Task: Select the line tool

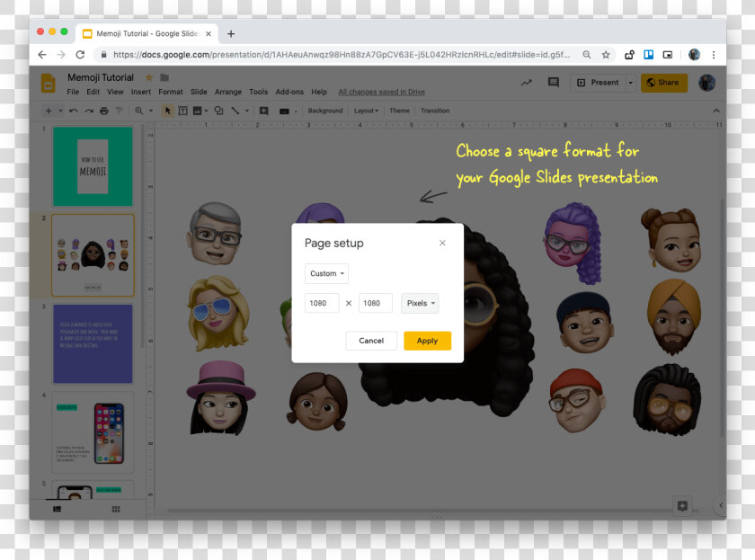Action: point(235,111)
